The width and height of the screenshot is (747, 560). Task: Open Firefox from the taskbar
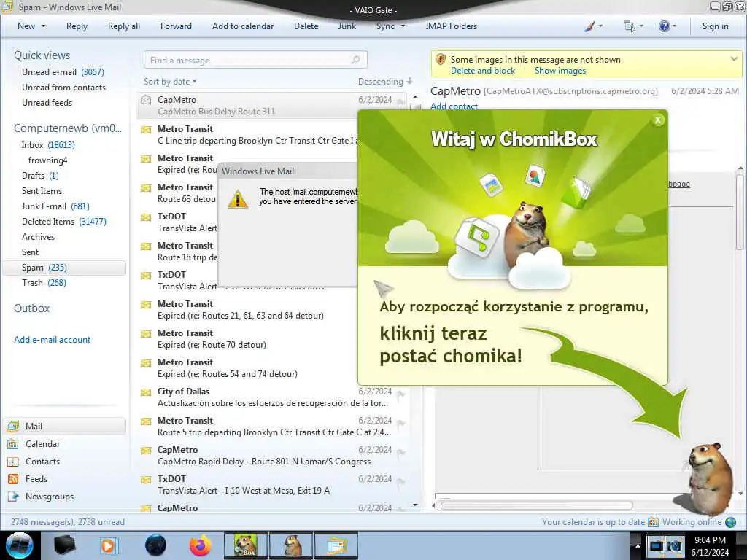201,545
